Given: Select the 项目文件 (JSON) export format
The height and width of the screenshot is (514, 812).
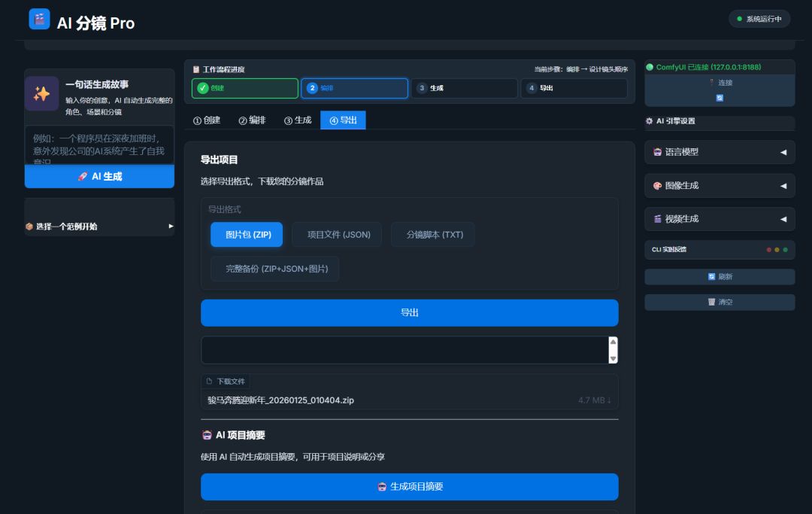Looking at the screenshot, I should tap(336, 234).
